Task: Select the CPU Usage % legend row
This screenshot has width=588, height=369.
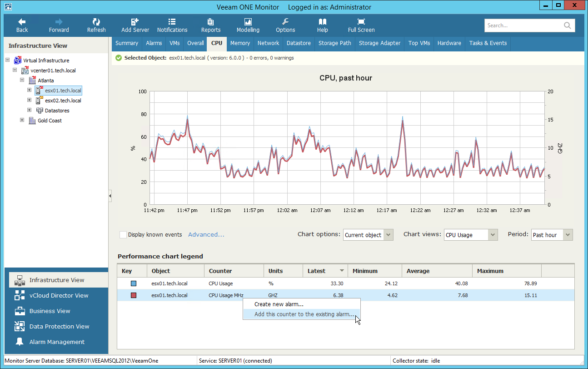Action: (345, 283)
